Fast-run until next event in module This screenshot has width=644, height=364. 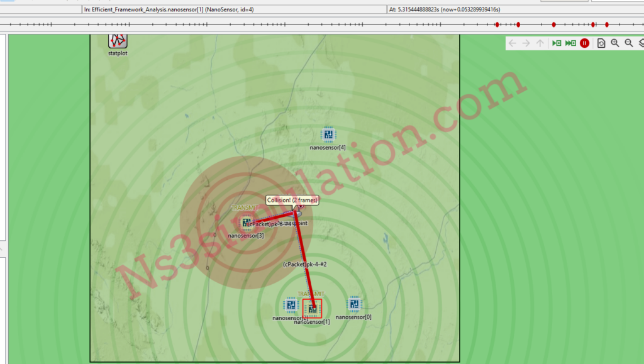[570, 43]
